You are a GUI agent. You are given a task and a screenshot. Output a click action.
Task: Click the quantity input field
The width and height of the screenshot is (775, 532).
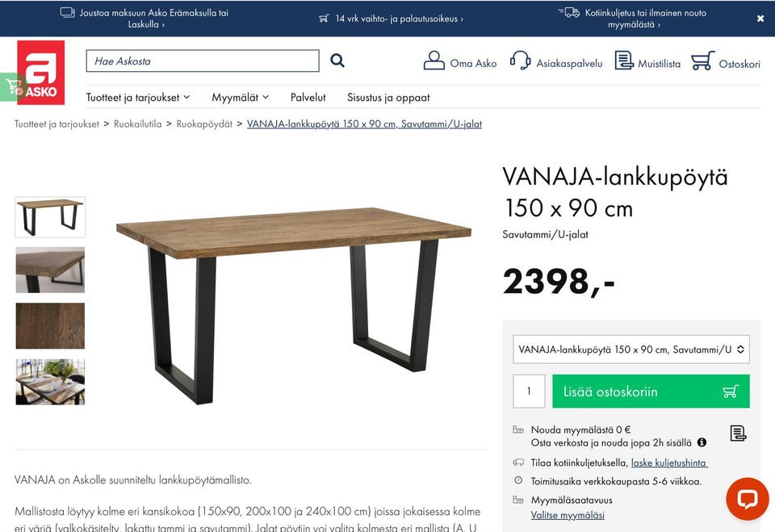click(529, 391)
